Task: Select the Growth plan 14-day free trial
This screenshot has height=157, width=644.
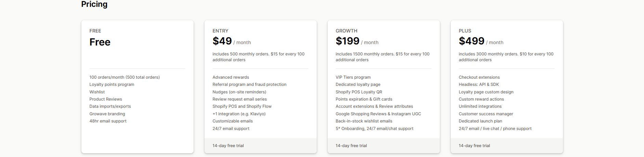Action: [351, 146]
